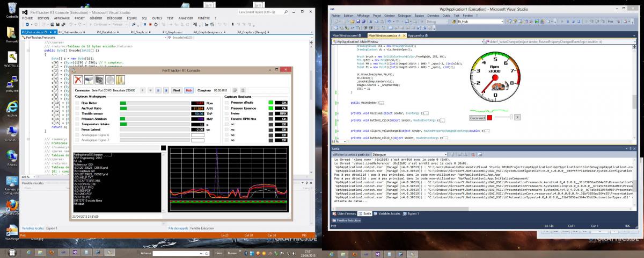
Task: Open the Encode(Int32[] i) member dropdown
Action: coord(311,38)
